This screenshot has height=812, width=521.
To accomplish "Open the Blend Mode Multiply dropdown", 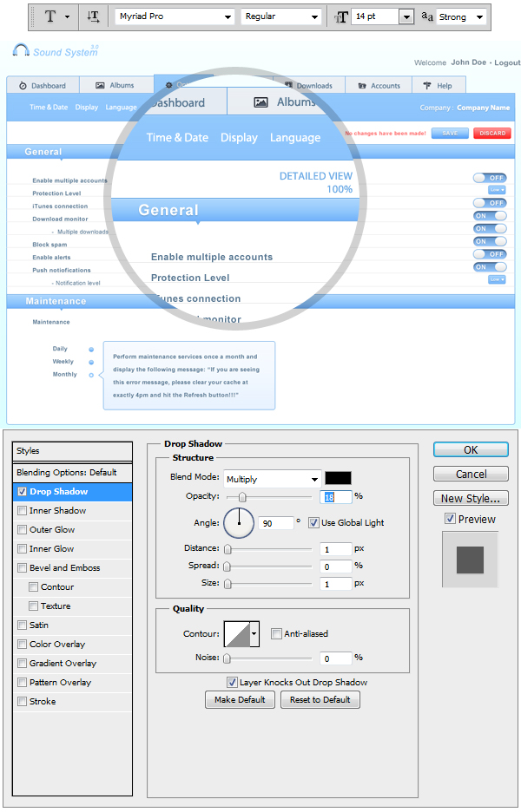I will [x=272, y=479].
